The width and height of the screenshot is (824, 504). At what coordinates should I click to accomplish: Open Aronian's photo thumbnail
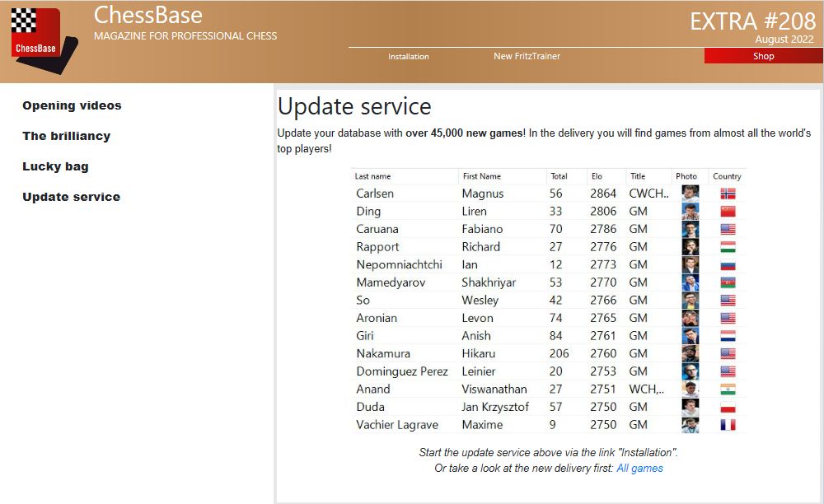pos(690,318)
